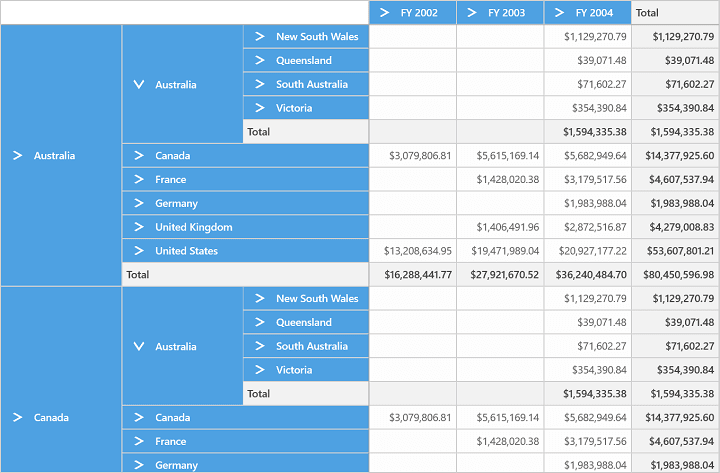Select the $13,208,634.95 United States FY 2002 cell
The image size is (720, 473).
click(413, 251)
